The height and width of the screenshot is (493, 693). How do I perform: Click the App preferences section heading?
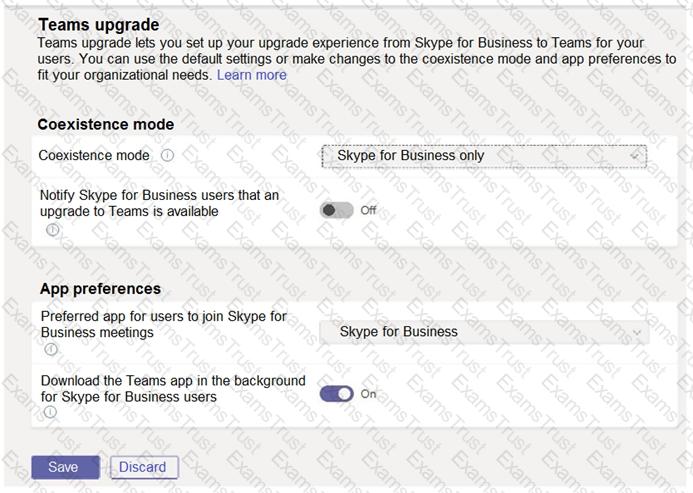[100, 289]
